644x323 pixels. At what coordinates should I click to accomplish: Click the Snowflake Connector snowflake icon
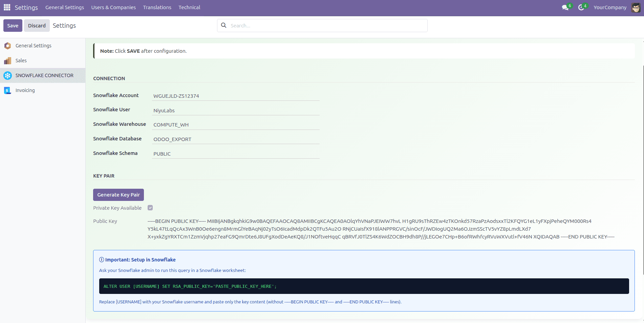[x=7, y=75]
